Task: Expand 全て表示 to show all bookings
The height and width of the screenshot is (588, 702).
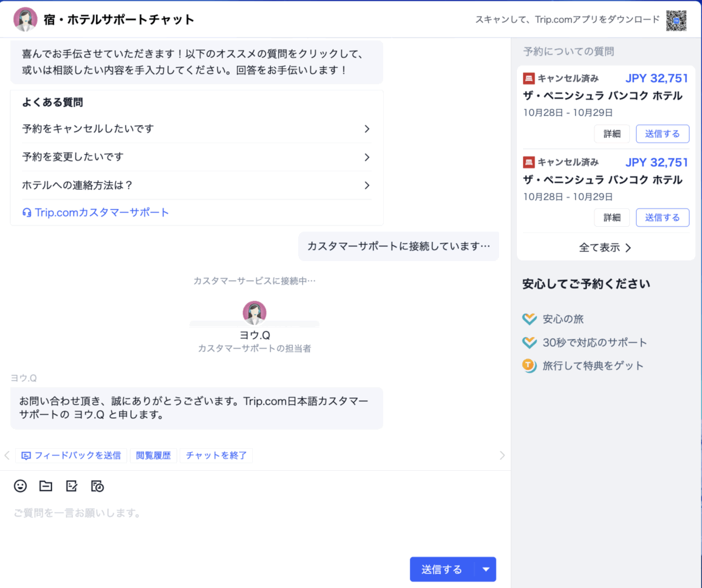Action: [x=605, y=247]
